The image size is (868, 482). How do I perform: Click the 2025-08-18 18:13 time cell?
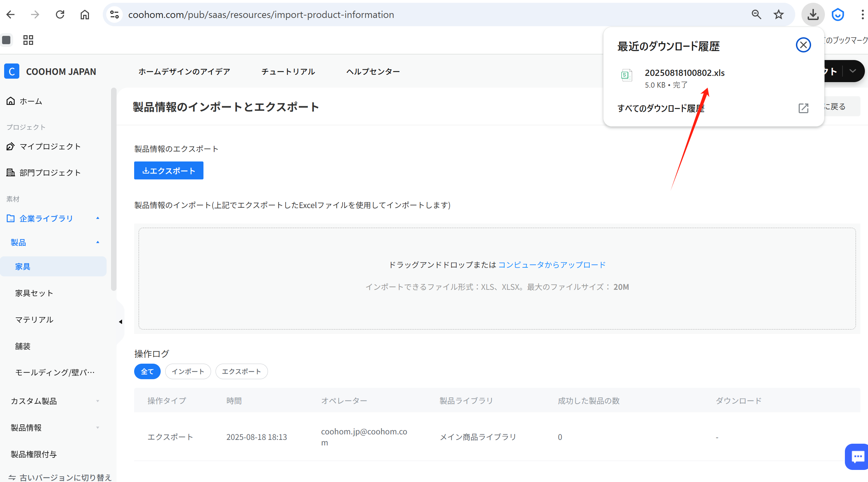[257, 437]
